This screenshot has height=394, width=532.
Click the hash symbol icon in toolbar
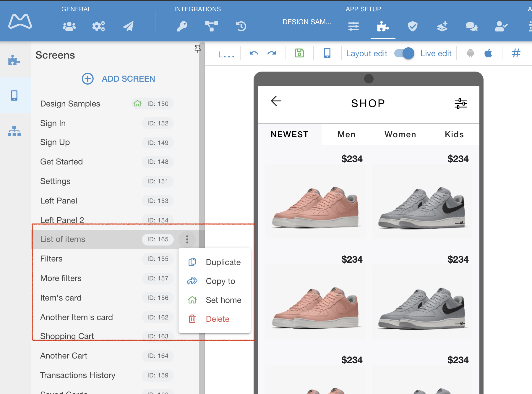(516, 53)
